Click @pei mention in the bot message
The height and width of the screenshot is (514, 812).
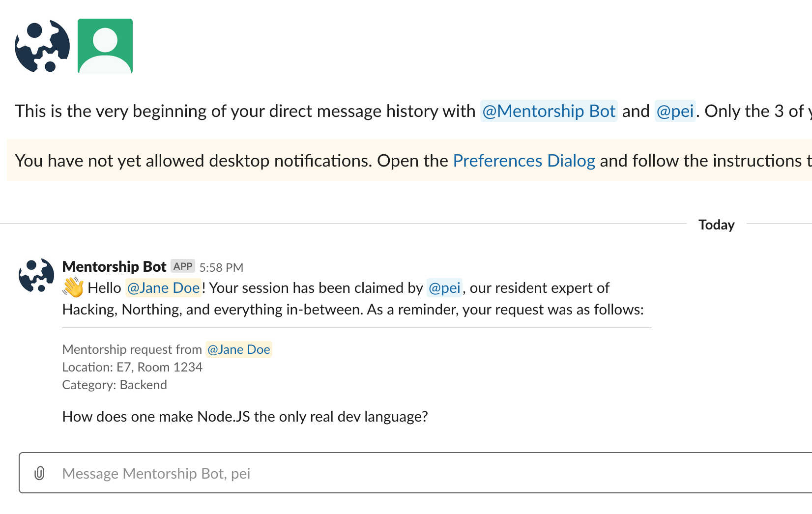coord(444,287)
